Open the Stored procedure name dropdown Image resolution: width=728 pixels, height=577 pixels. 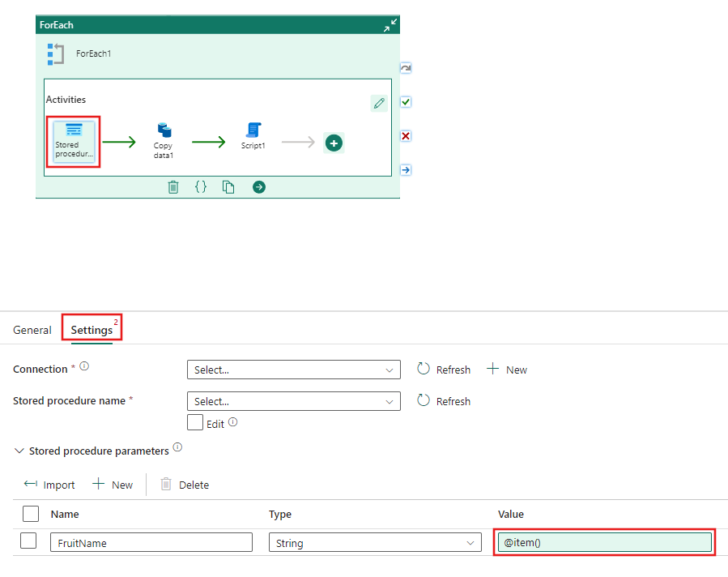pyautogui.click(x=293, y=400)
